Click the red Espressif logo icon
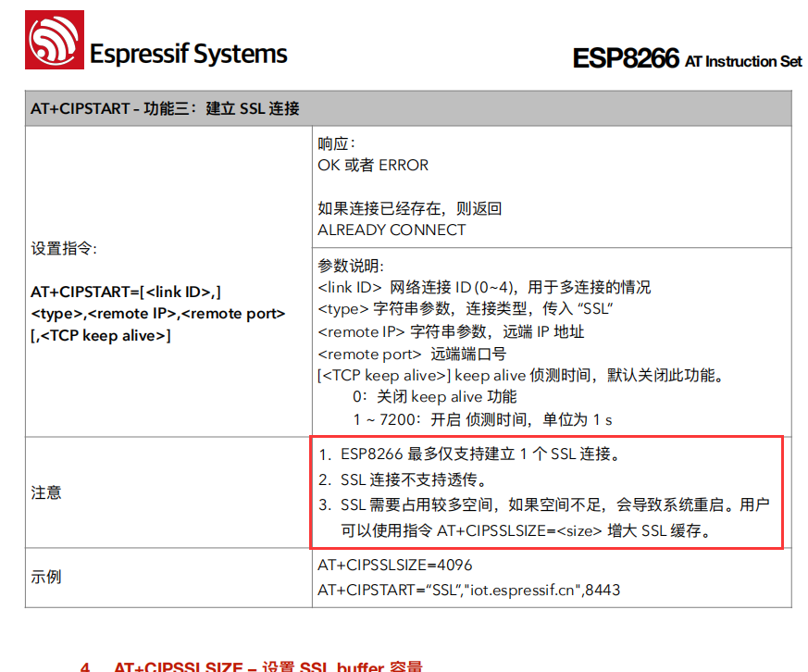The width and height of the screenshot is (808, 672). [x=55, y=40]
